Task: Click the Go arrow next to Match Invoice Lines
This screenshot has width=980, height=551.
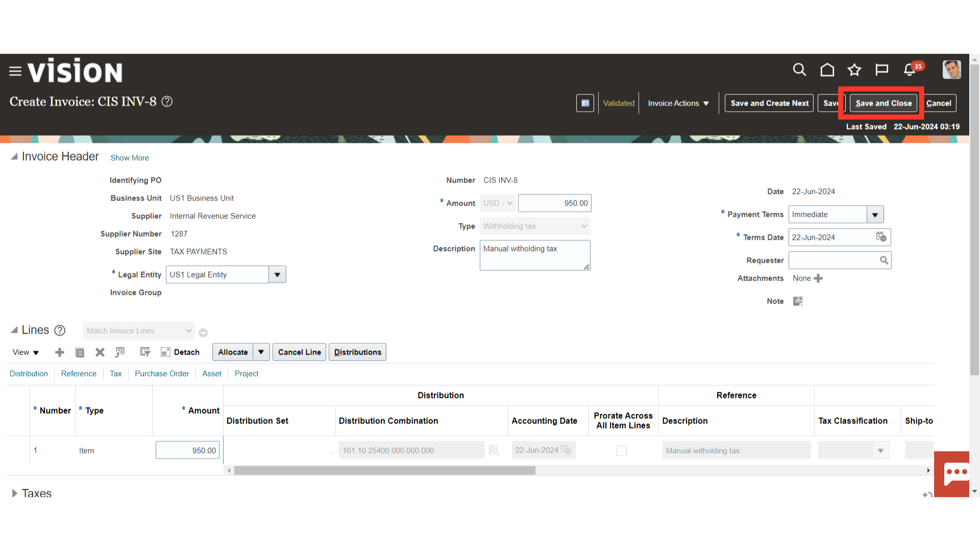Action: [x=203, y=333]
